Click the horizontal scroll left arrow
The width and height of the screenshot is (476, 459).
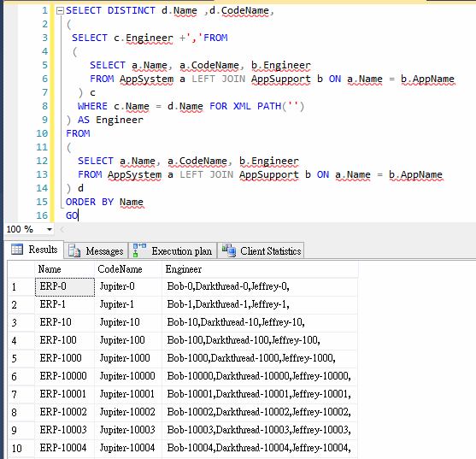point(62,229)
